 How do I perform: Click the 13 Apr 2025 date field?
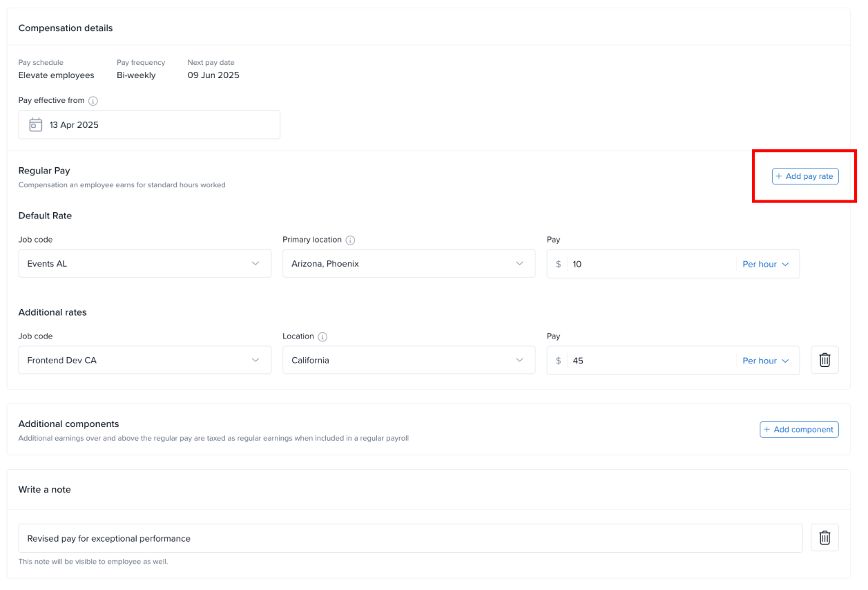pos(159,125)
